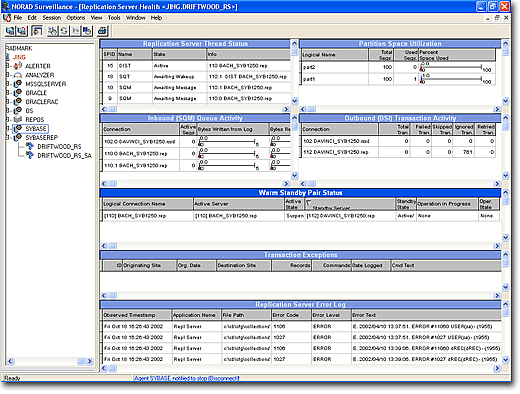The height and width of the screenshot is (394, 520).
Task: Open the View menu
Action: [x=96, y=18]
